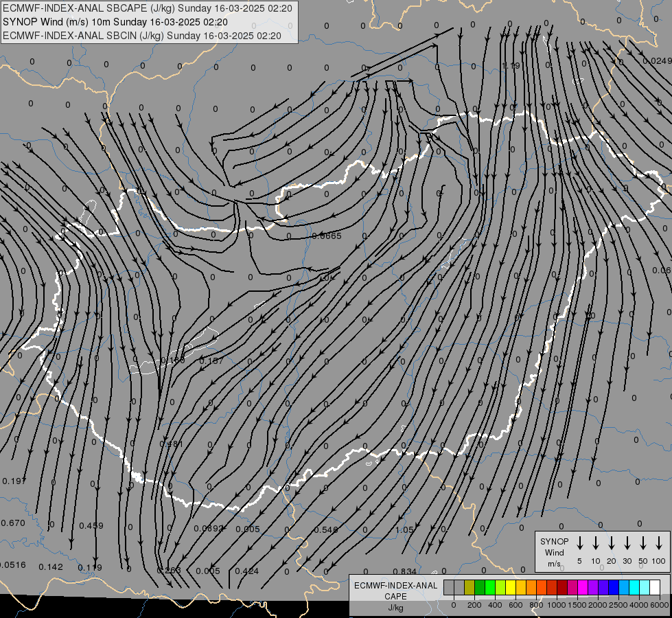Click the wind arrow above the 10 label
Image resolution: width=672 pixels, height=618 pixels.
[595, 543]
